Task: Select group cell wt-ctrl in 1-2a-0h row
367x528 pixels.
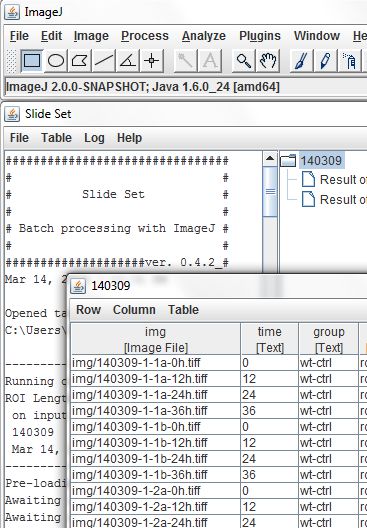Action: (x=329, y=490)
